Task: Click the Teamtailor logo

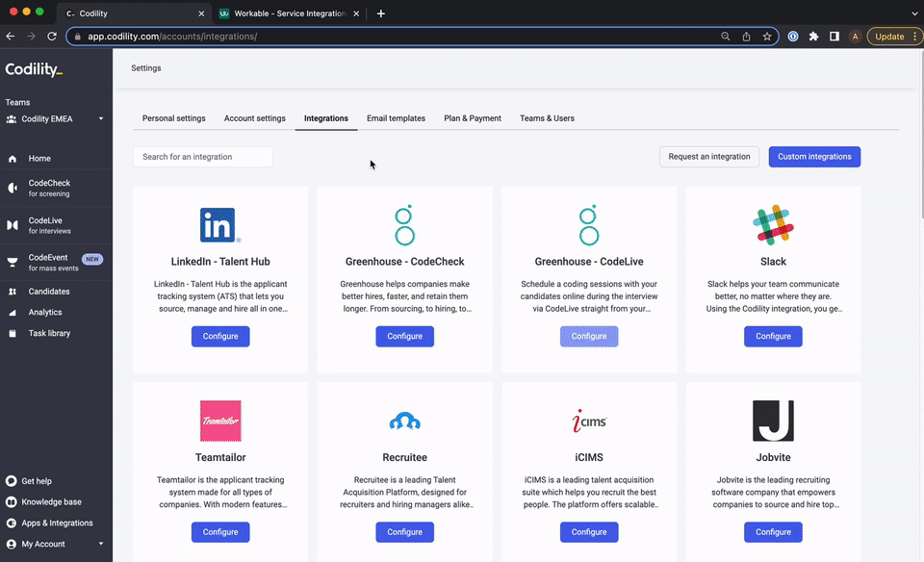Action: tap(220, 421)
